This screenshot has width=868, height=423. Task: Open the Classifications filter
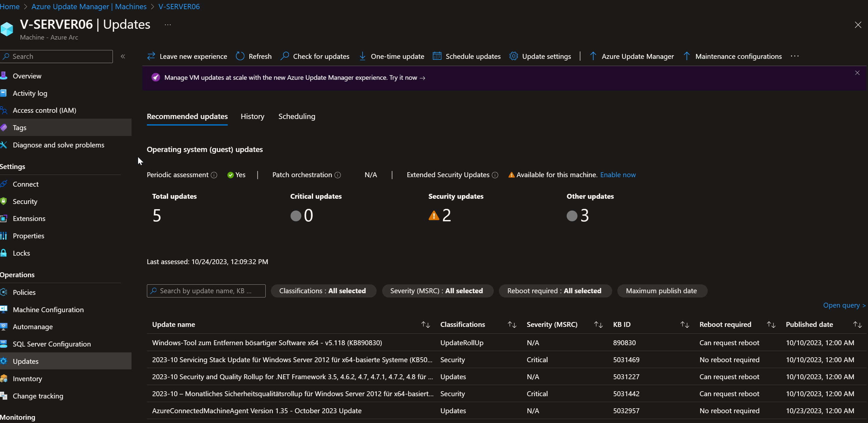click(x=323, y=291)
